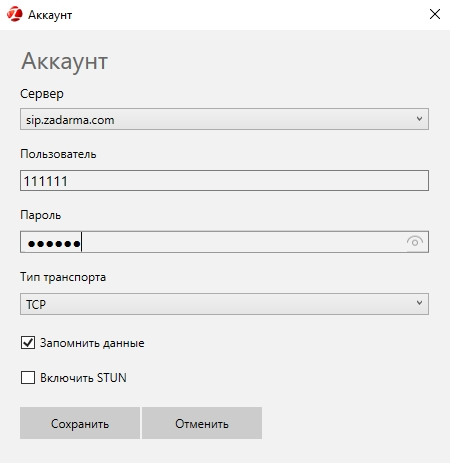Click the Пользователь field label
The height and width of the screenshot is (463, 450).
coord(58,154)
